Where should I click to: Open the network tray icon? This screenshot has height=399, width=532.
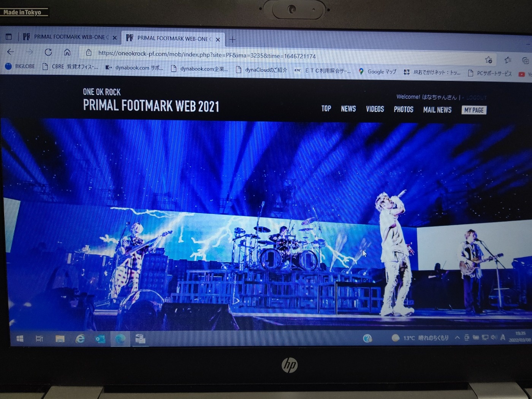[x=485, y=337]
